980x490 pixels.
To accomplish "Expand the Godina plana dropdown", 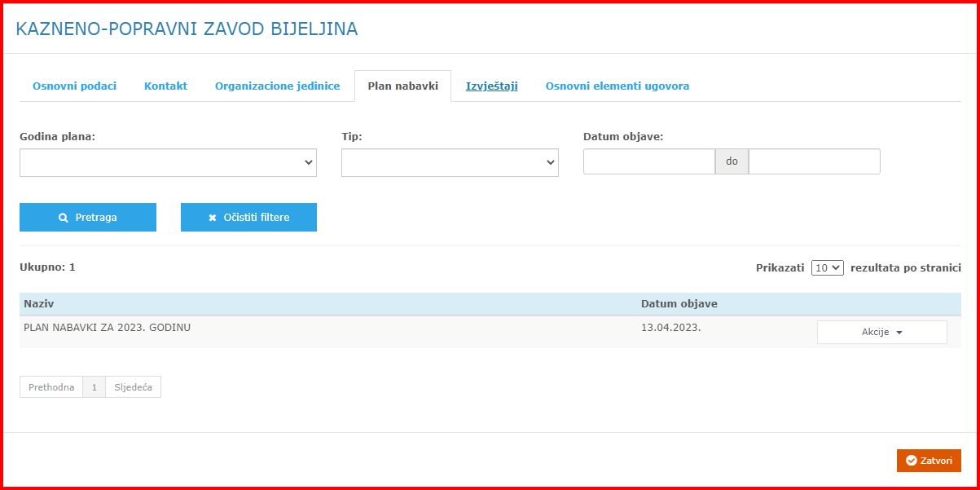I will [168, 162].
